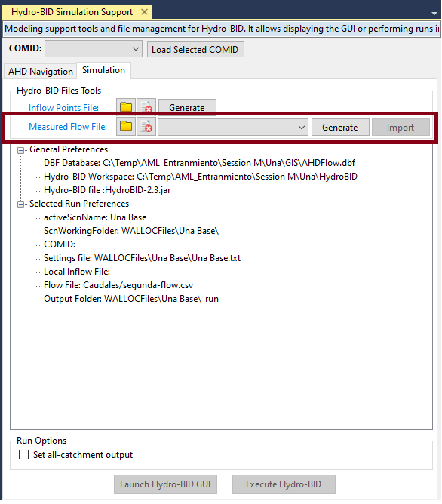Clear the Inflow Points File
Screen dimensions: 442x504
tap(146, 106)
